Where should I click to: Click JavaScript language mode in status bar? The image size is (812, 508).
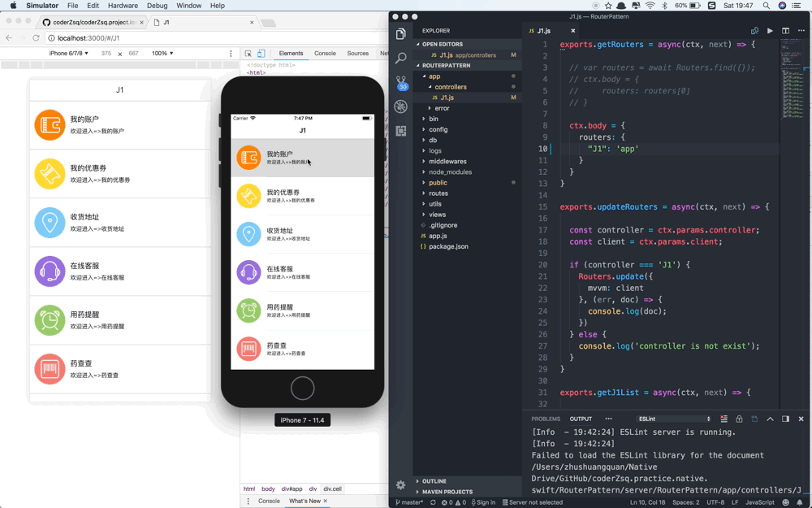(760, 502)
